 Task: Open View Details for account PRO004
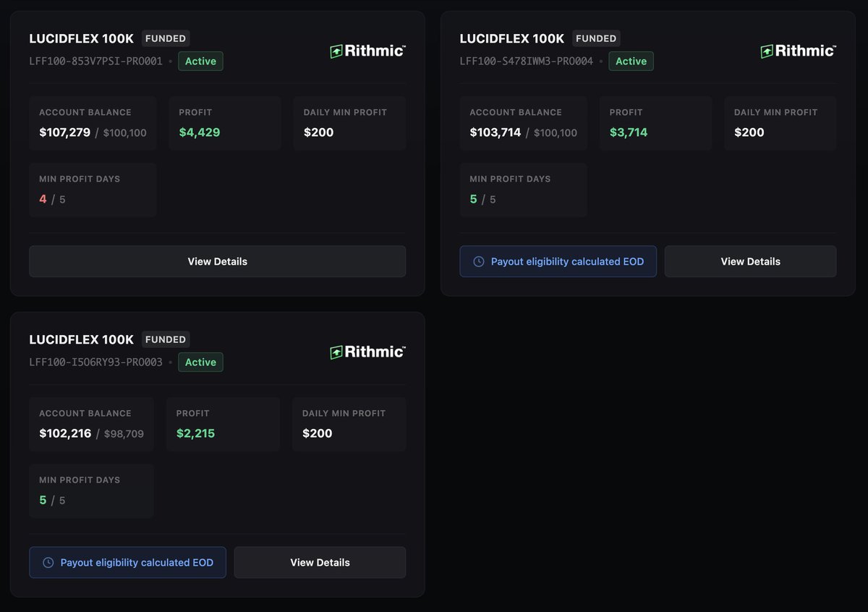(750, 261)
